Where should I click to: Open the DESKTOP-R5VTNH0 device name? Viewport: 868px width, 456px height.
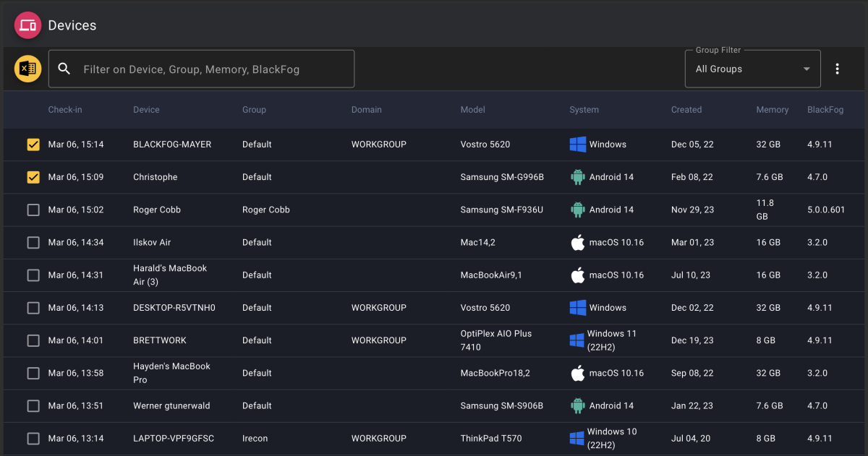(174, 308)
